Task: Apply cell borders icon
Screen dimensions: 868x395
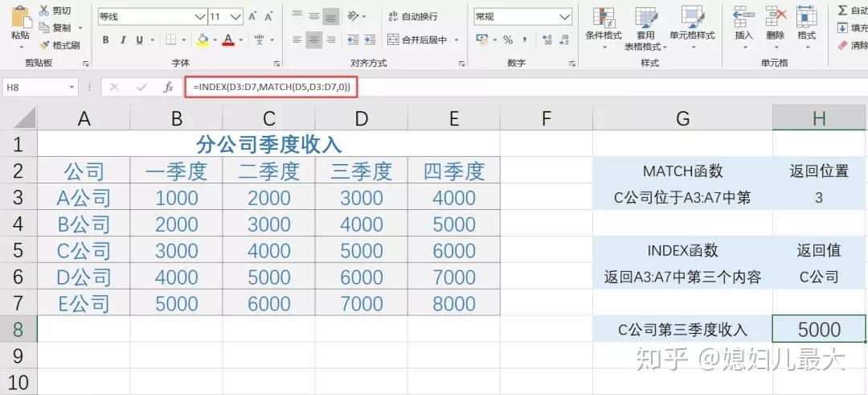Action: coord(171,40)
